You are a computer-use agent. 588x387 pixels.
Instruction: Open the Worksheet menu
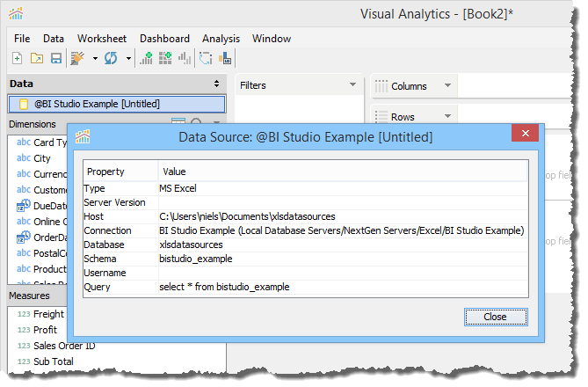click(101, 39)
